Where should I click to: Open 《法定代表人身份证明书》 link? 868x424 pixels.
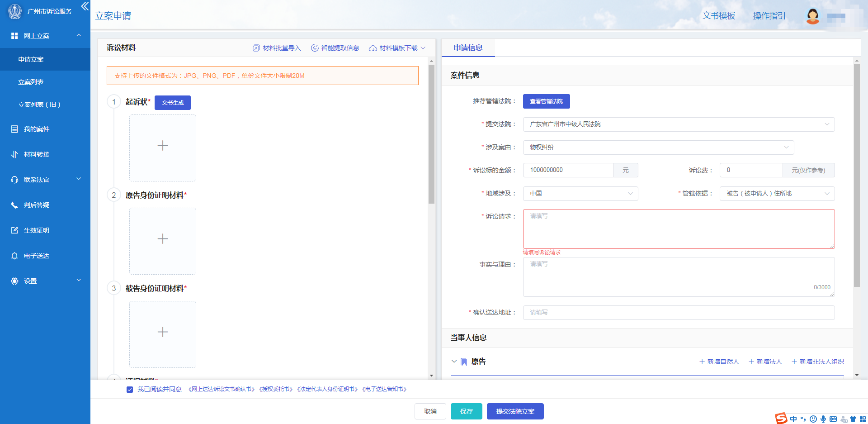(x=327, y=389)
